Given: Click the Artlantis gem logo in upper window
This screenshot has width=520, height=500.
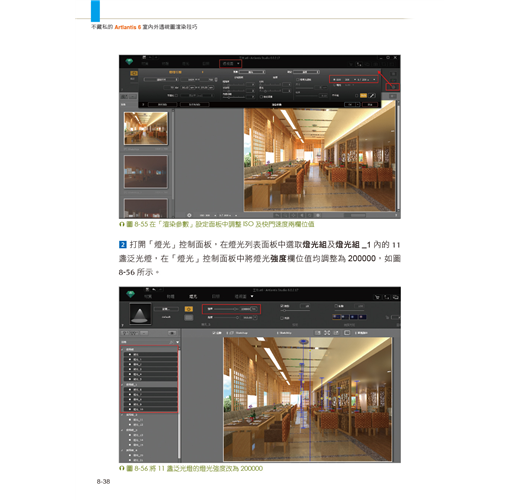Looking at the screenshot, I should (130, 62).
